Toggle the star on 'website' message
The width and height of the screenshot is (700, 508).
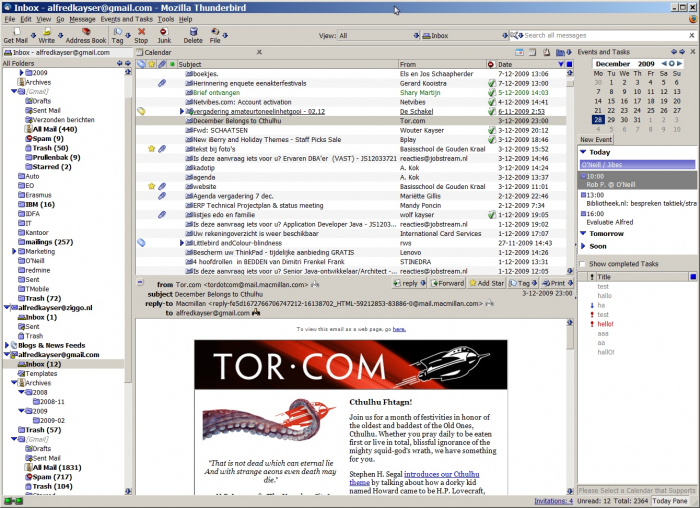pos(152,186)
